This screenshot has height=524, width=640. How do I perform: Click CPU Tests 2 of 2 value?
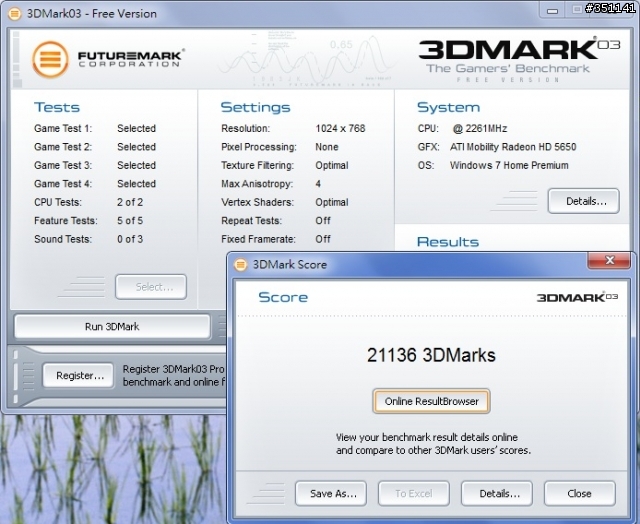130,202
